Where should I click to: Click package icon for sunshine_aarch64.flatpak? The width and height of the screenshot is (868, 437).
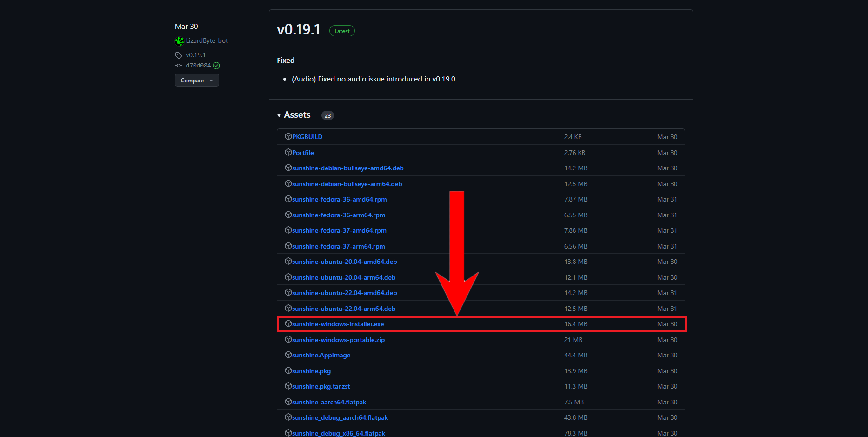point(288,402)
